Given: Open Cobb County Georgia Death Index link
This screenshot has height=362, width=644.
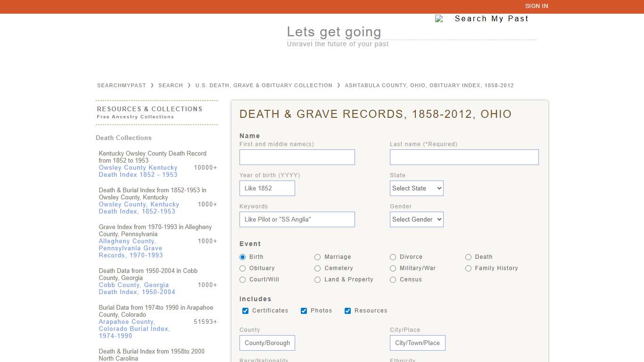Looking at the screenshot, I should click(134, 288).
